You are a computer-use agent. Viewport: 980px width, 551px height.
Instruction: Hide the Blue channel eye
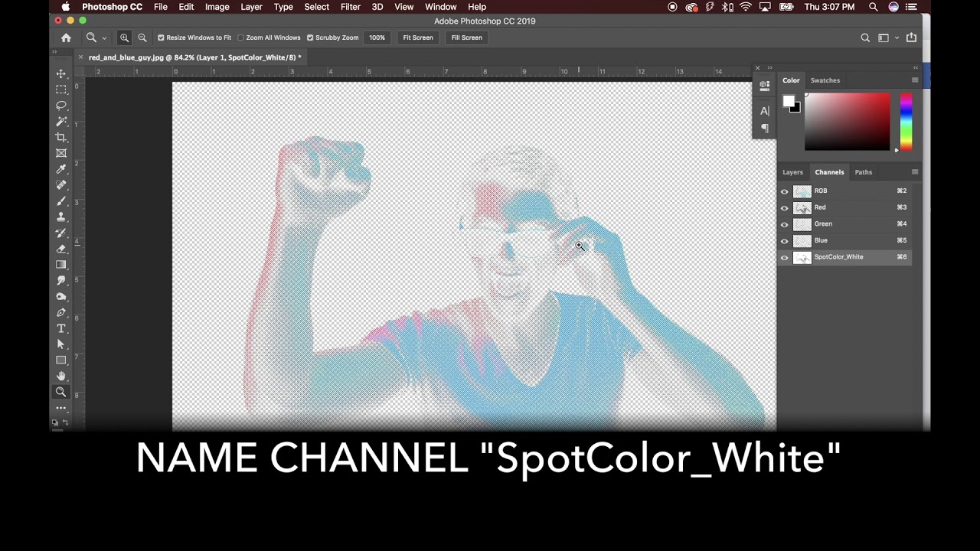pos(784,241)
